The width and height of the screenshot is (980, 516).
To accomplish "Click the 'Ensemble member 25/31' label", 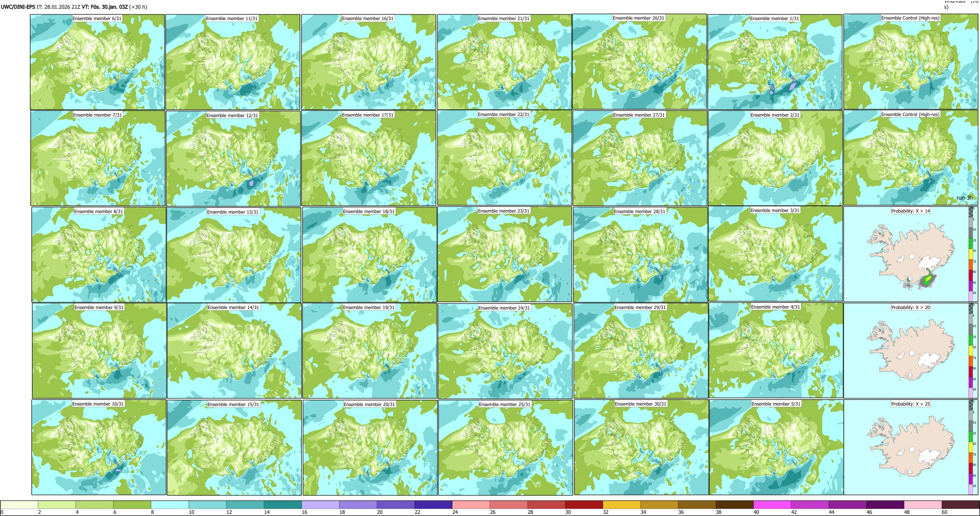I will coord(505,405).
